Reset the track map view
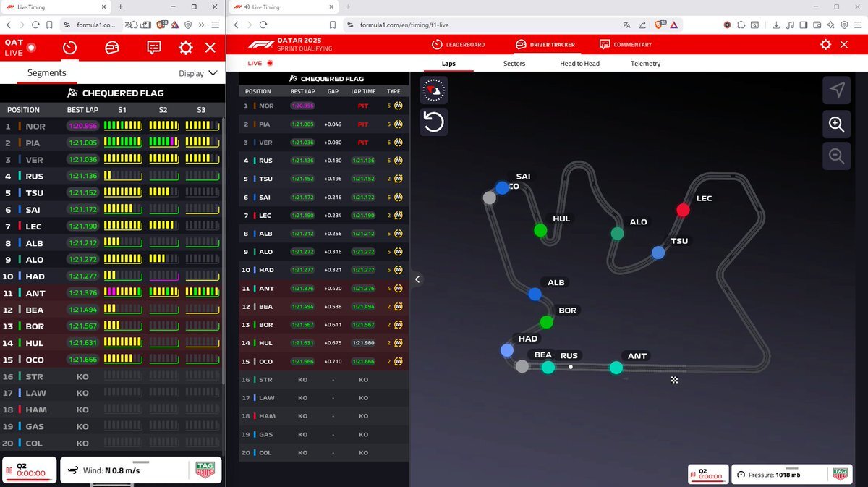868x487 pixels. [x=433, y=122]
